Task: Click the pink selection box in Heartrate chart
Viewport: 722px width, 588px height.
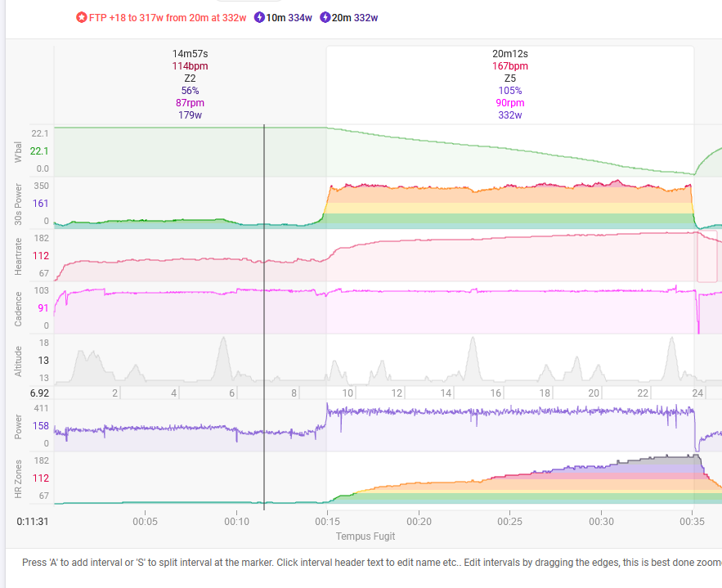Action: pyautogui.click(x=706, y=257)
